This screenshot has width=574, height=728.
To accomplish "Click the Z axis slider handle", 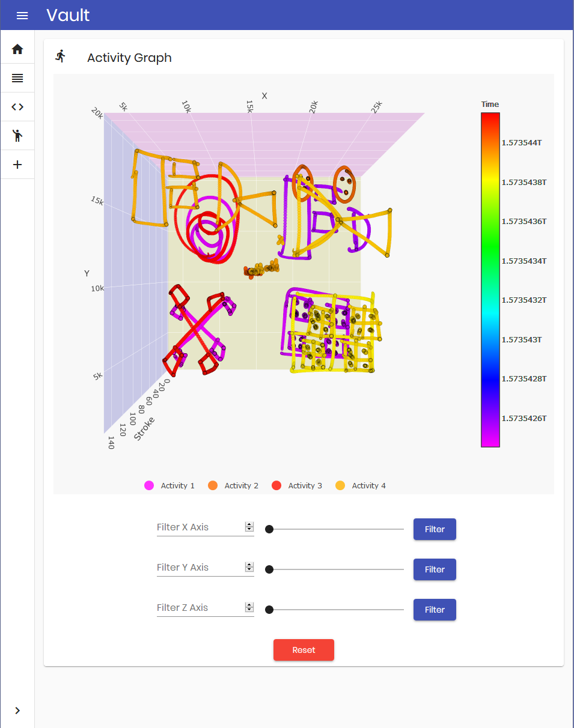I will [x=269, y=610].
